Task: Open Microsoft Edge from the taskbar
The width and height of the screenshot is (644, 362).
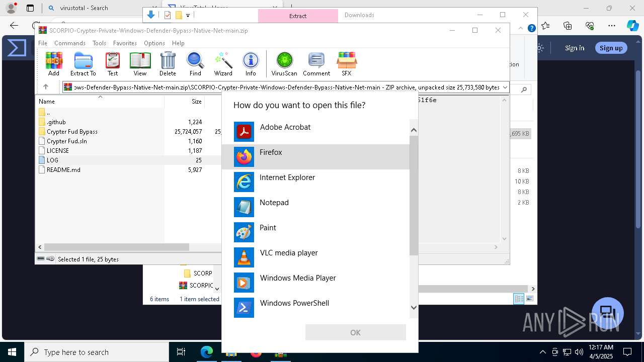Action: [207, 352]
